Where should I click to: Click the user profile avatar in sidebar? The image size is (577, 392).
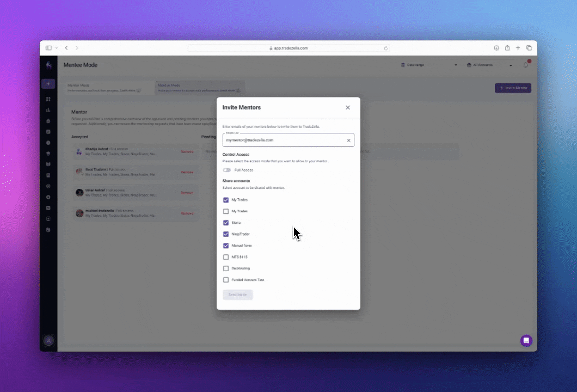tap(48, 340)
